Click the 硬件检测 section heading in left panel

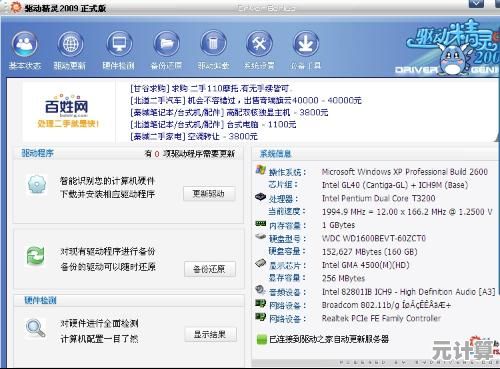(x=40, y=300)
